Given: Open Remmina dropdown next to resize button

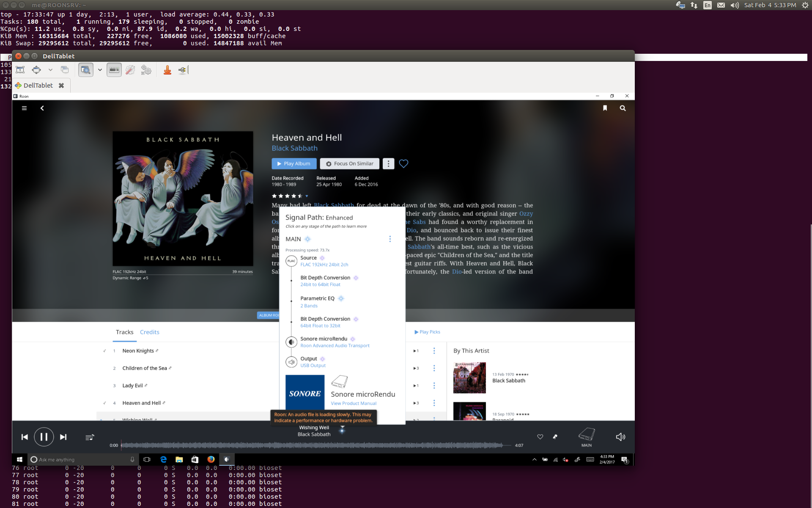Looking at the screenshot, I should pos(50,70).
